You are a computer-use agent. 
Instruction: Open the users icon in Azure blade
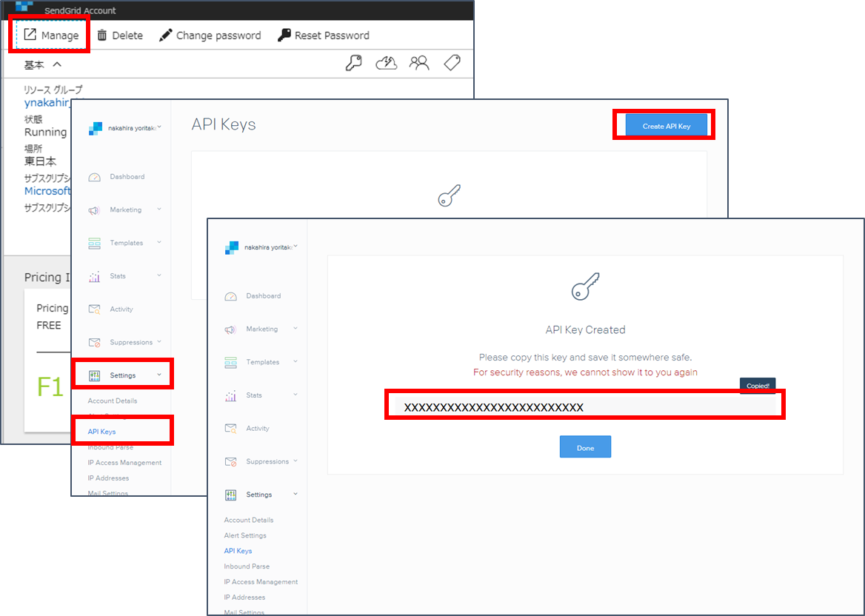click(x=419, y=63)
